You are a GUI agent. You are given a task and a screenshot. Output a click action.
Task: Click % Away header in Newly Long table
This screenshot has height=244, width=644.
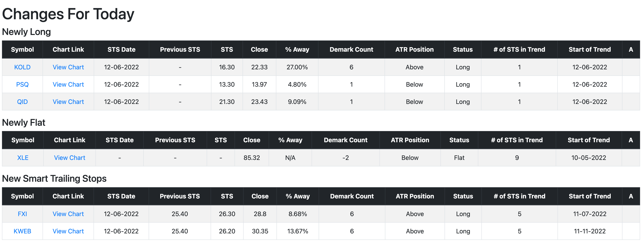point(297,50)
